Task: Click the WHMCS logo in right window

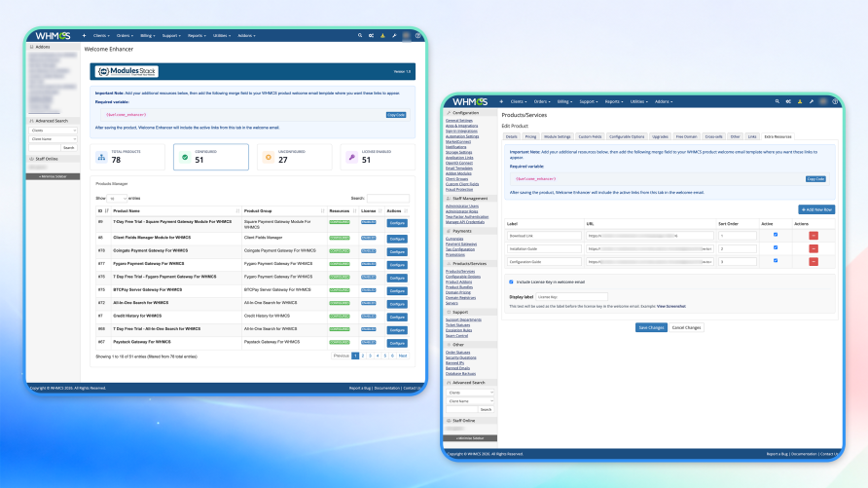Action: [470, 101]
